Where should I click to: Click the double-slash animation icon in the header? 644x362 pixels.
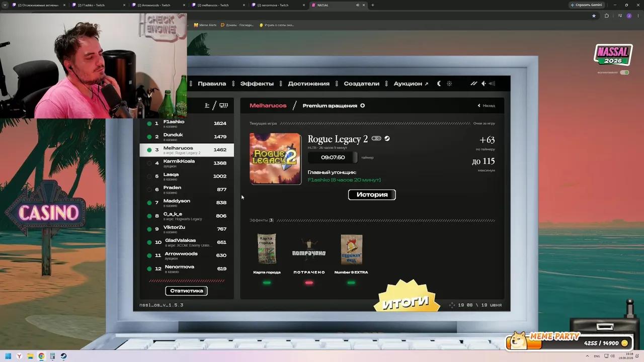[x=473, y=83]
